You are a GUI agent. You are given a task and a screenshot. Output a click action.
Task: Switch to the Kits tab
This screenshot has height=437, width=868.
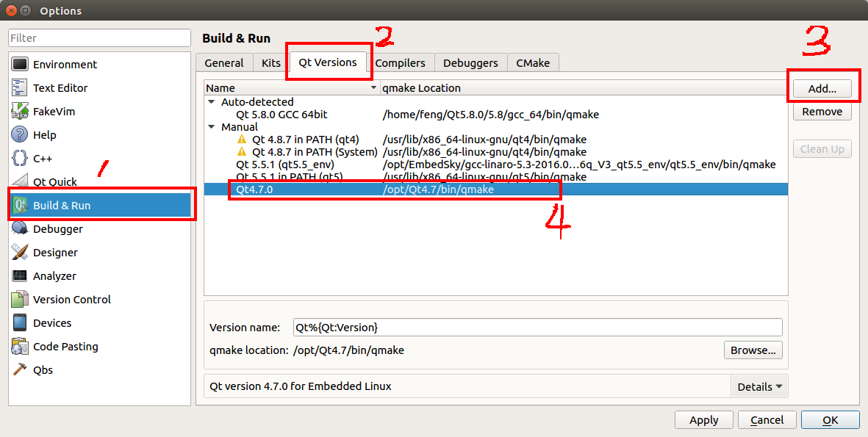(x=269, y=62)
